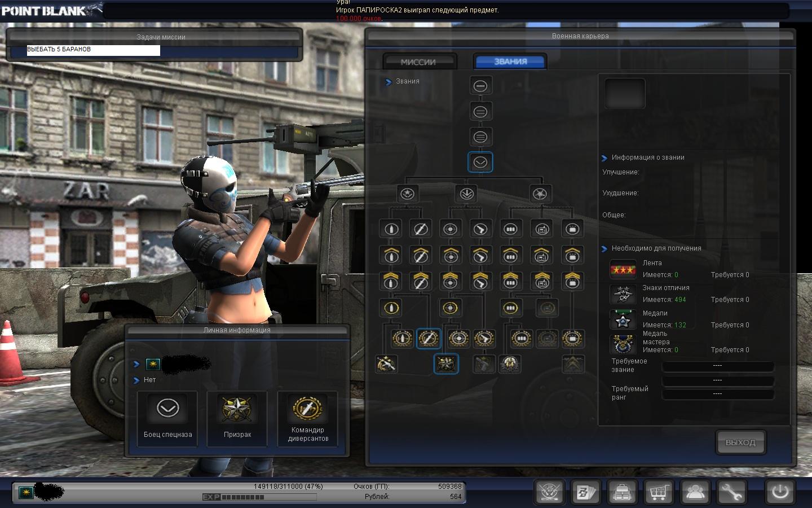
Task: Choose the Командир диверсантов title slot
Action: [x=307, y=418]
